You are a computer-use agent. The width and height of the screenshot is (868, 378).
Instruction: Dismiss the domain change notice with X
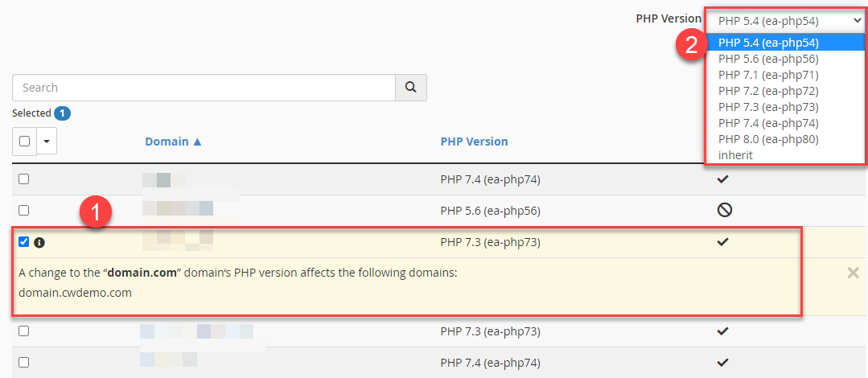pos(854,273)
